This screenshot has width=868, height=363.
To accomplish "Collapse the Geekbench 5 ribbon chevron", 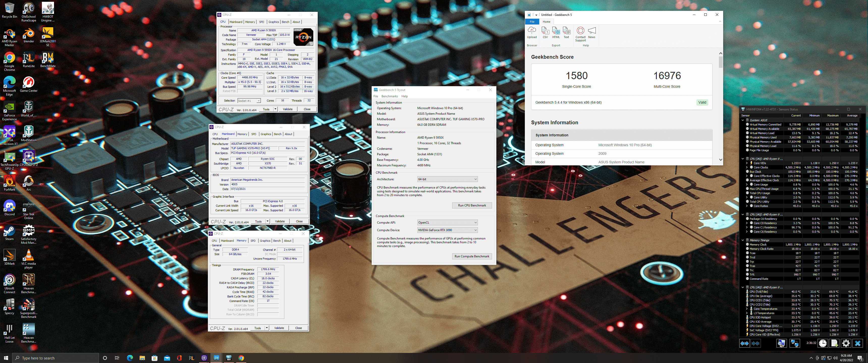I will (x=720, y=21).
